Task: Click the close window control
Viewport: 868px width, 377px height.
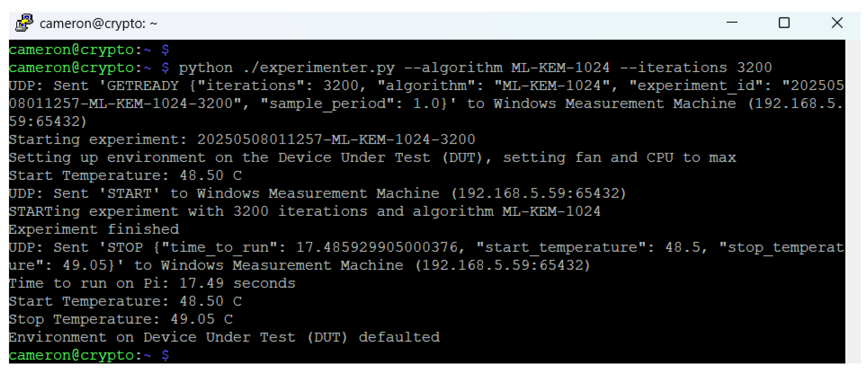Action: pos(837,23)
